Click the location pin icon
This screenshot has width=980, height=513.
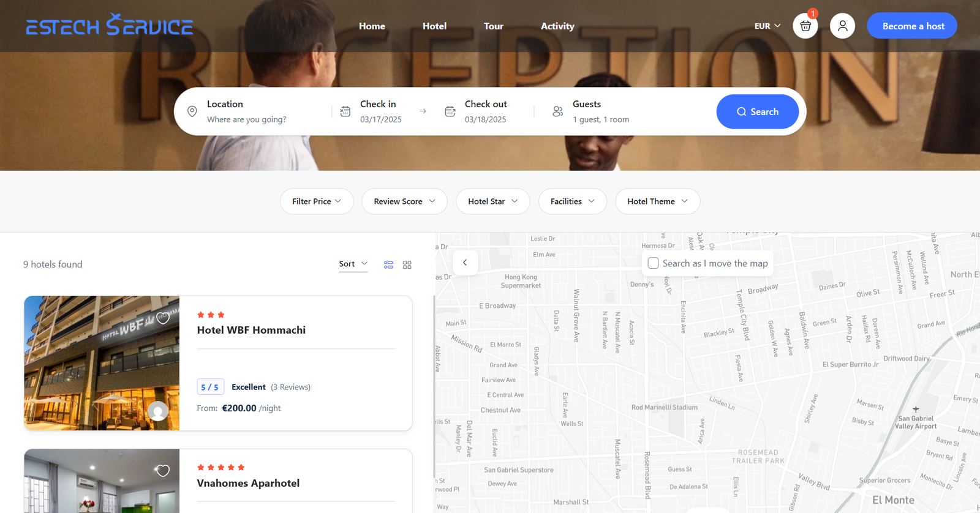click(x=192, y=111)
